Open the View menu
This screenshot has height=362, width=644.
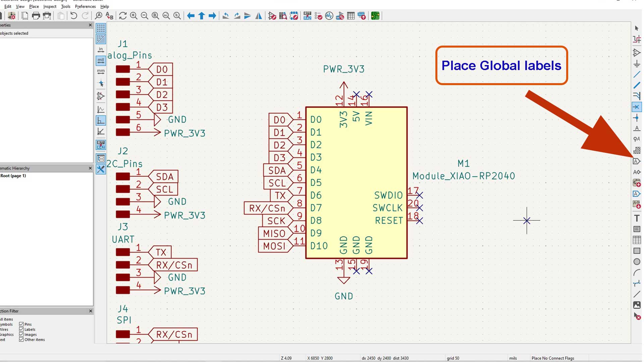pos(20,6)
